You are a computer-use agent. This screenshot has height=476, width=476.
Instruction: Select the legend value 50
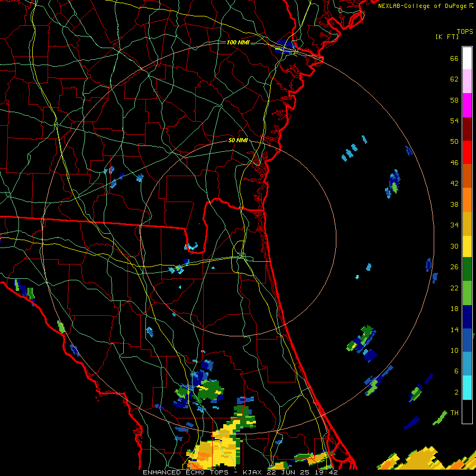tap(454, 141)
